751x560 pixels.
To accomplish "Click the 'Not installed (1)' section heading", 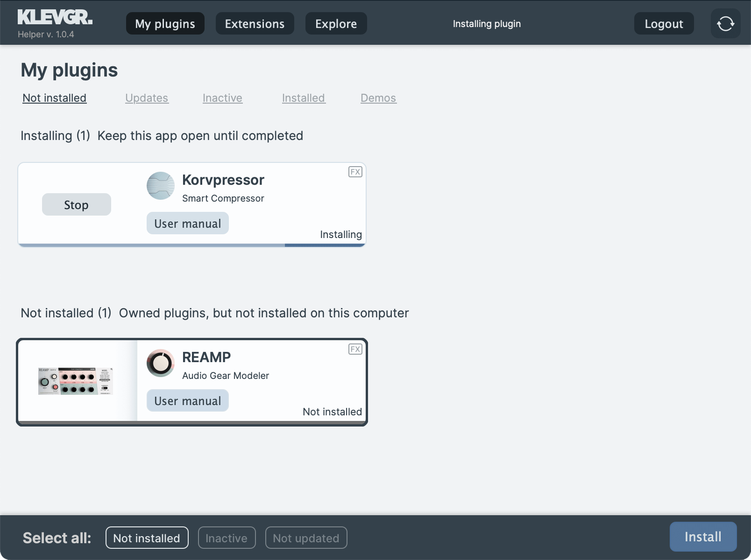I will pyautogui.click(x=66, y=313).
